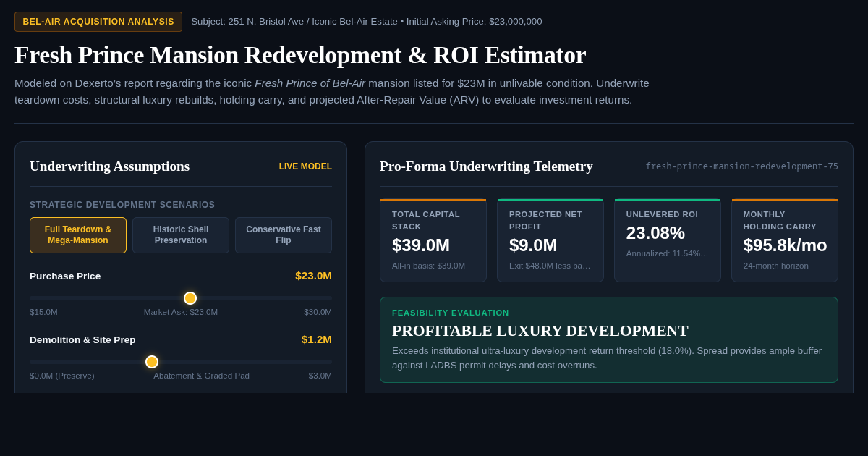Click the Strategic Development Scenarios label
Screen dimensions: 868x456
click(122, 205)
